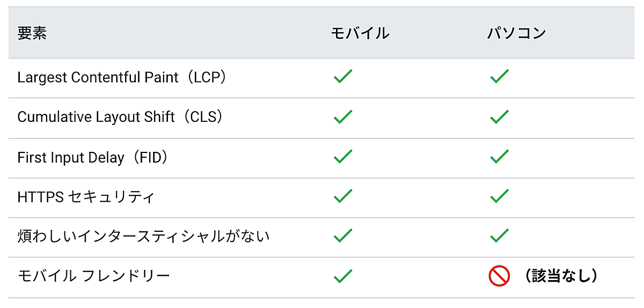Click the desktop checkmark for Largest Contentful Paint
This screenshot has height=308, width=644.
point(499,77)
